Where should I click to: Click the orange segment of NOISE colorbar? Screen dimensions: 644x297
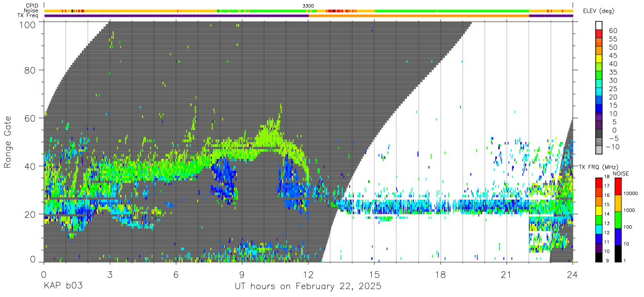tap(618, 203)
